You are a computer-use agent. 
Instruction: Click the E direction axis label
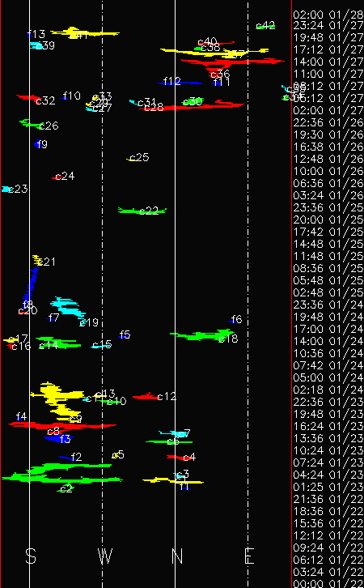[x=249, y=556]
